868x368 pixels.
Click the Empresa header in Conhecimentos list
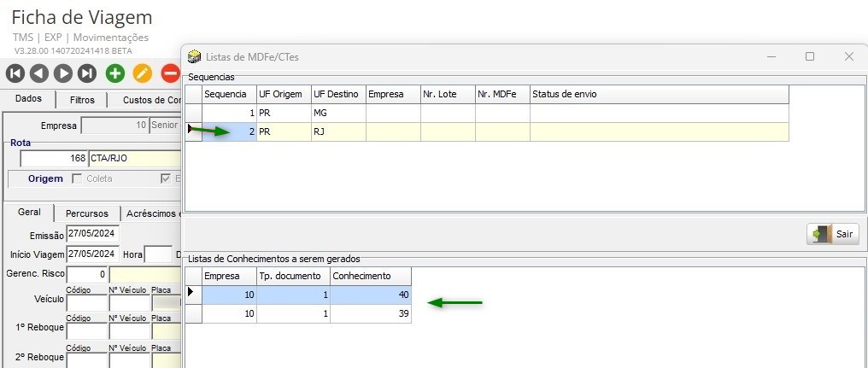[x=229, y=276]
